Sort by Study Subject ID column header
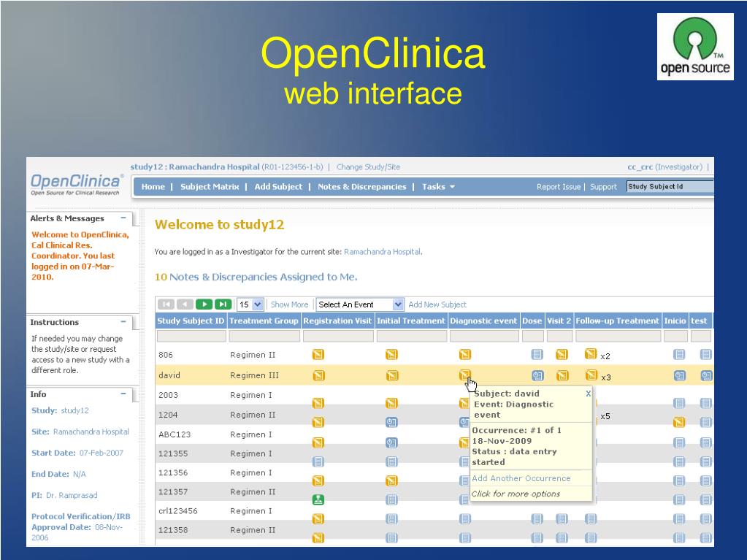 191,321
